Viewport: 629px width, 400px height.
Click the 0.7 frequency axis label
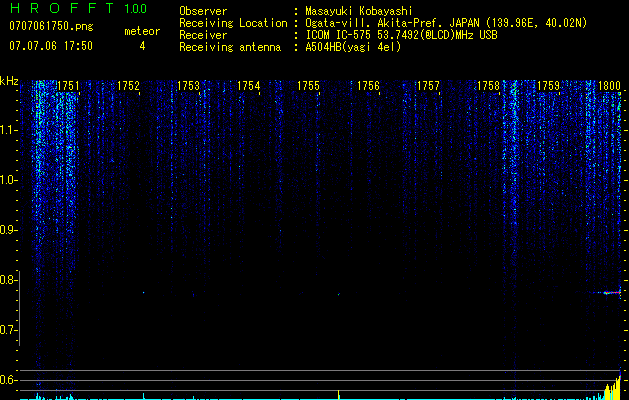[x=8, y=330]
